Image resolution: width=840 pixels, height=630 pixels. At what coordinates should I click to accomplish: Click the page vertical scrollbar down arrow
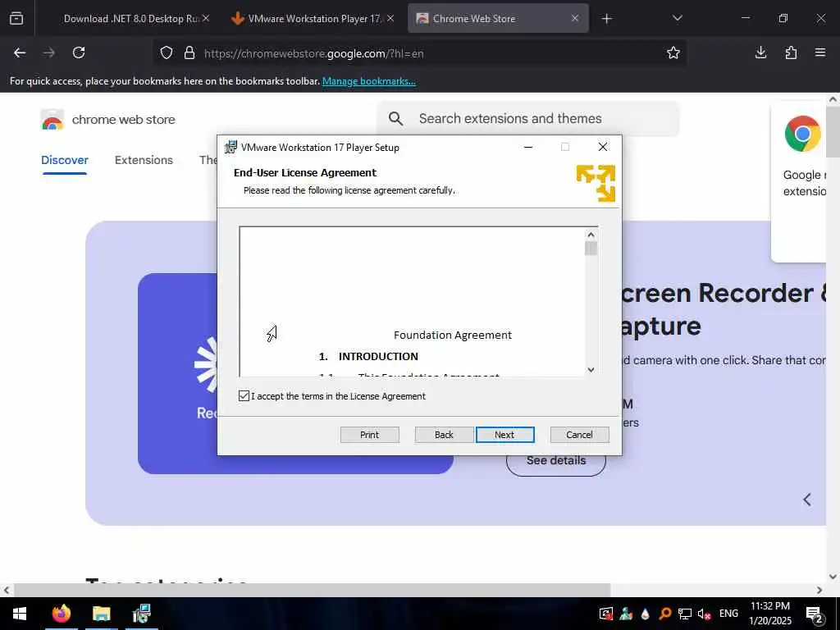(833, 577)
